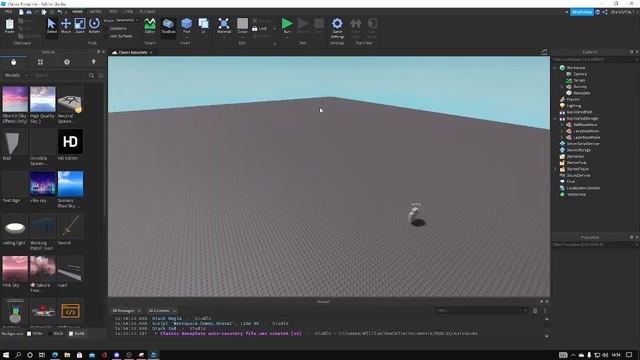Select the White background option
Viewport: 640px width, 360px height.
pyautogui.click(x=35, y=333)
